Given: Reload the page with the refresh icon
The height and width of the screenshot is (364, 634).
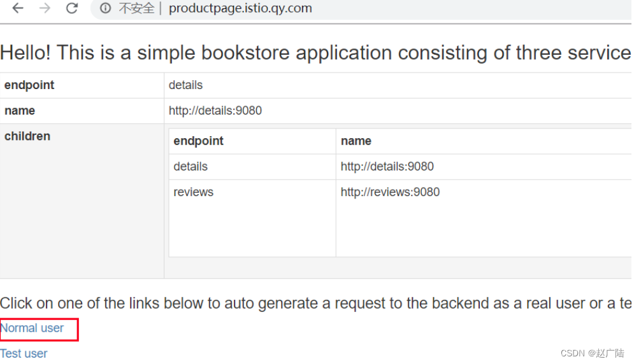Looking at the screenshot, I should pyautogui.click(x=72, y=8).
